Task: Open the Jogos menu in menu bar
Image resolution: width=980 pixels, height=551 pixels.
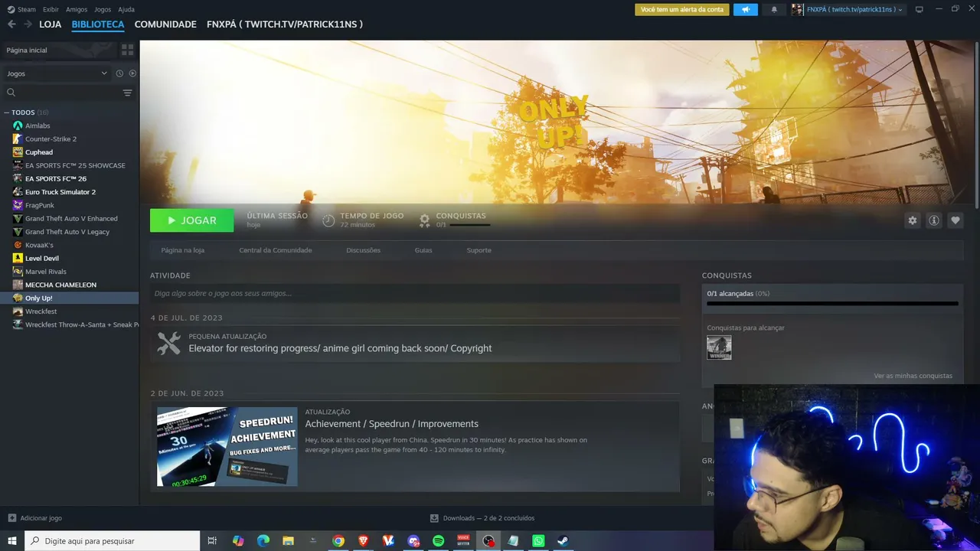Action: (103, 9)
